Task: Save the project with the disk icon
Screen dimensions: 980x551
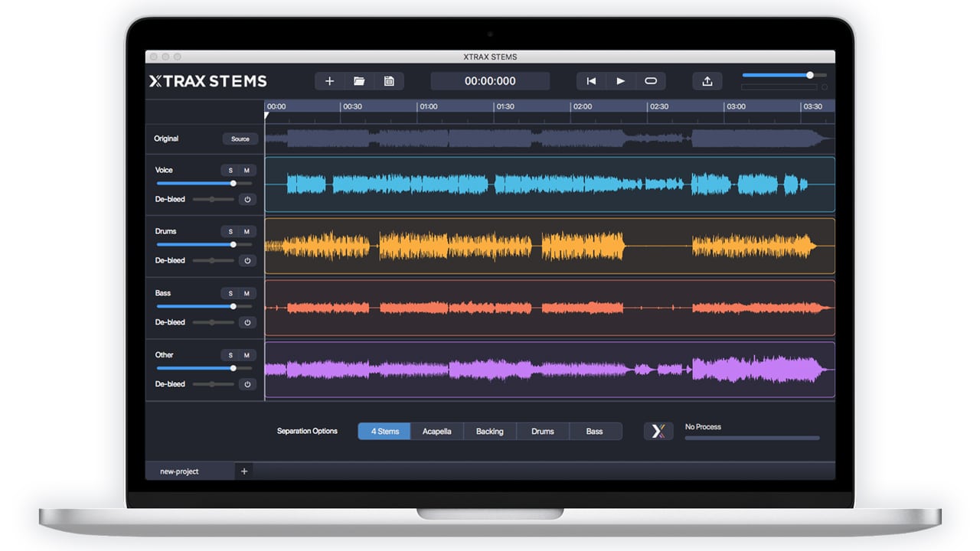Action: [389, 81]
